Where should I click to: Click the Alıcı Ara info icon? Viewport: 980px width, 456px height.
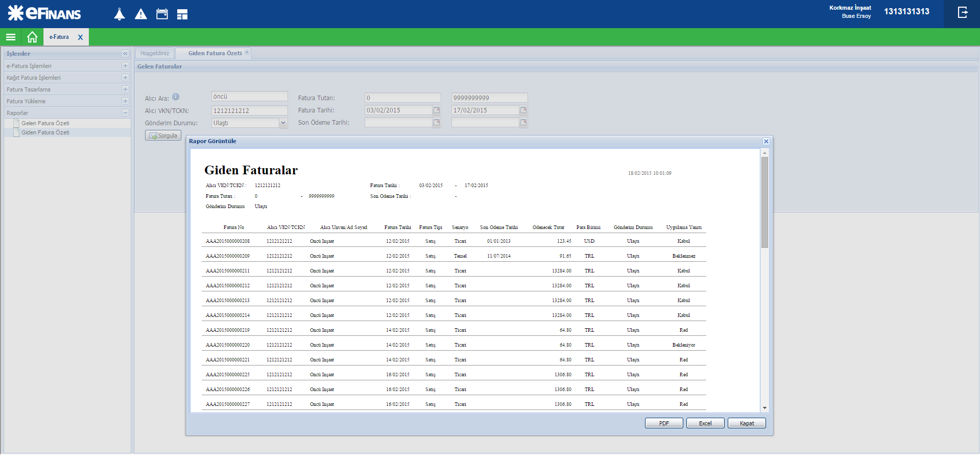click(176, 97)
